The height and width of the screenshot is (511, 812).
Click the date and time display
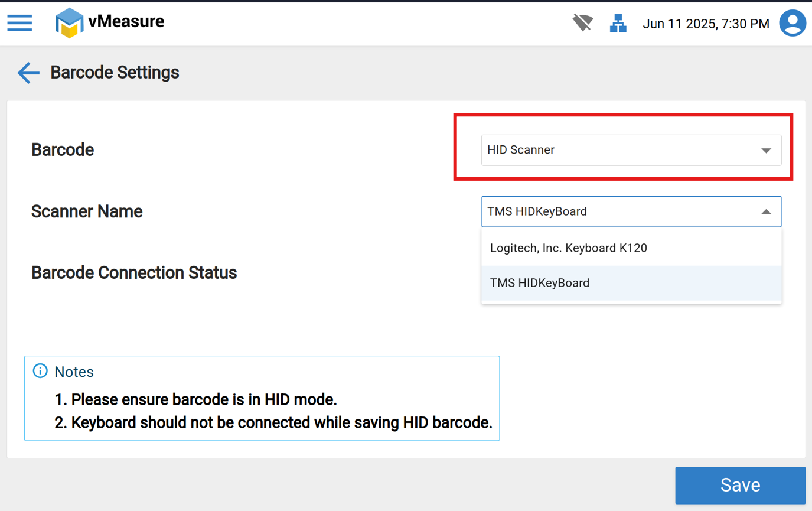coord(706,24)
